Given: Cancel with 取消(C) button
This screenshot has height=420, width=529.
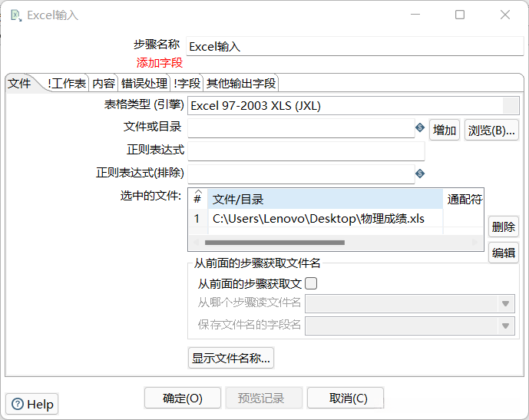Looking at the screenshot, I should click(346, 398).
